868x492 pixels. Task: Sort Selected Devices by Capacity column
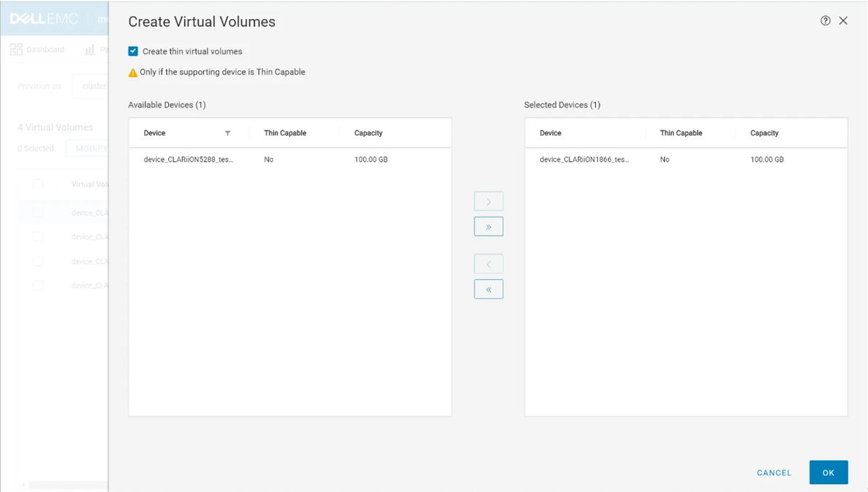(x=765, y=133)
